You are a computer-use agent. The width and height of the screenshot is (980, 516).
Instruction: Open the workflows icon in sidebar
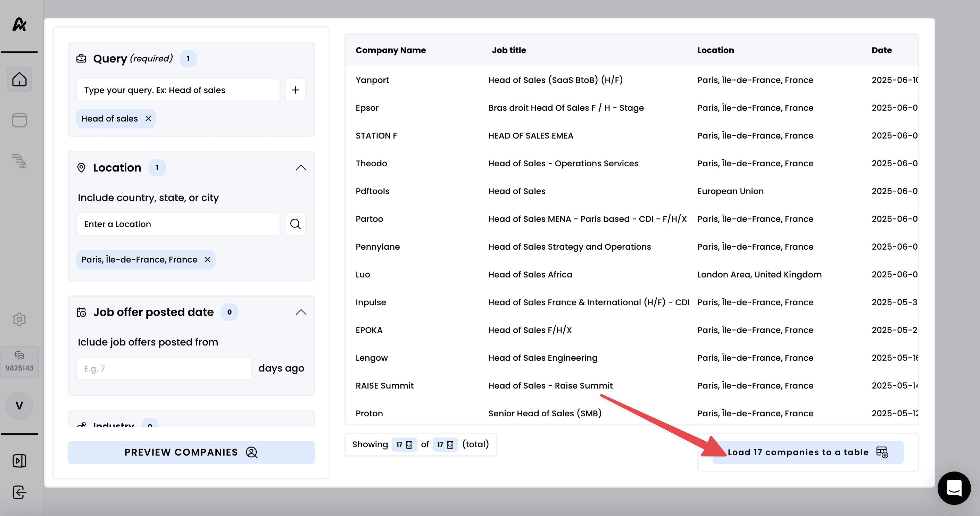(x=19, y=161)
